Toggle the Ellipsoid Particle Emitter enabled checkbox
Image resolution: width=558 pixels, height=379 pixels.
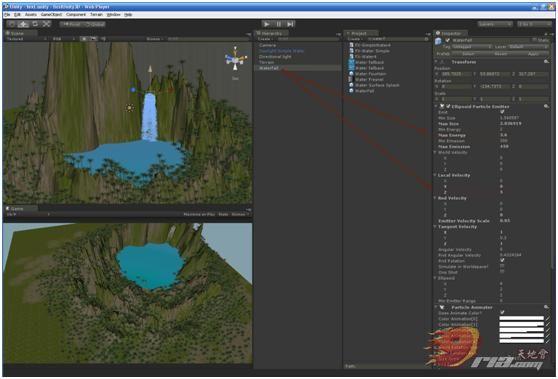[448, 106]
